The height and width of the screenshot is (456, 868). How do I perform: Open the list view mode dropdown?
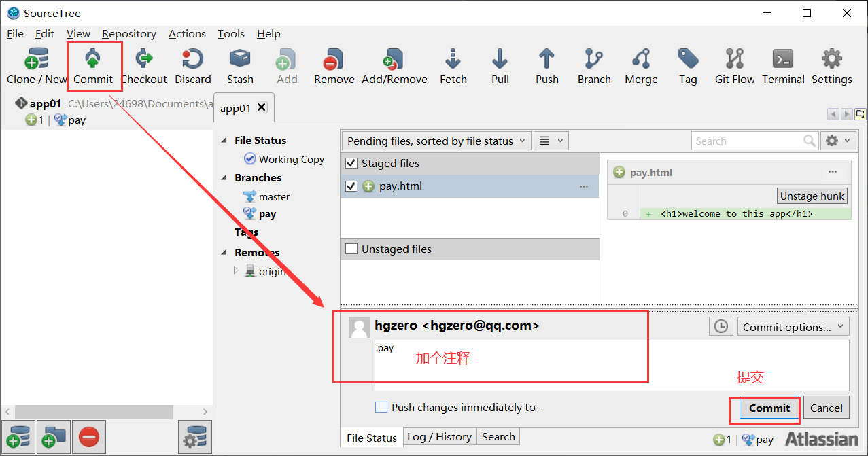[x=551, y=141]
